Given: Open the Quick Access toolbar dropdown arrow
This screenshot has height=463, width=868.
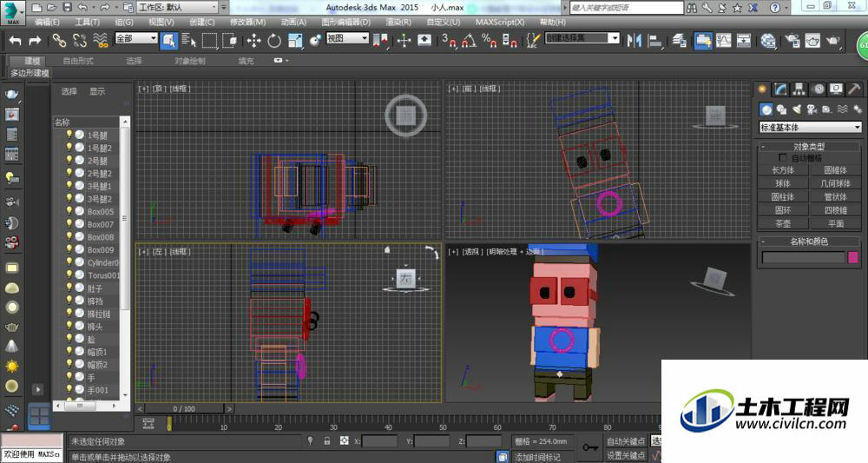Looking at the screenshot, I should tap(224, 7).
